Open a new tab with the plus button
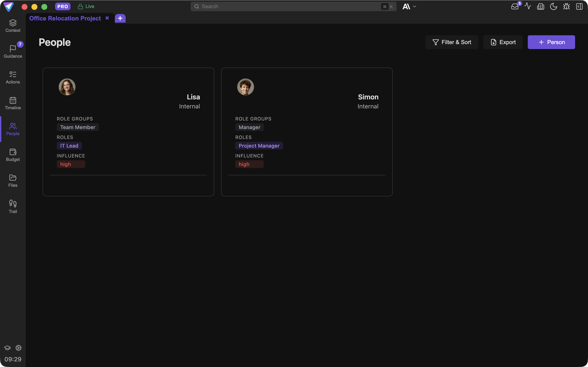The height and width of the screenshot is (367, 588). click(120, 18)
